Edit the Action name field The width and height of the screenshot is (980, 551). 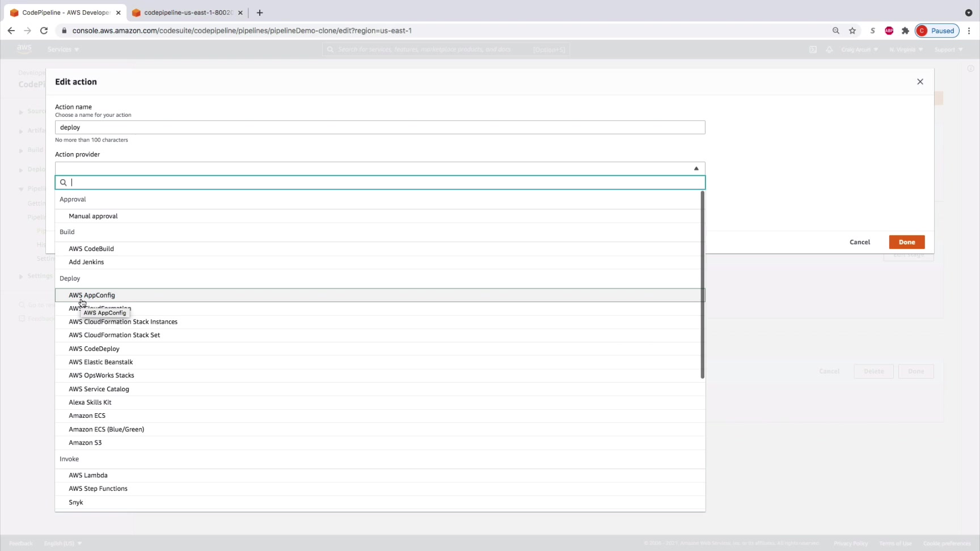(380, 128)
